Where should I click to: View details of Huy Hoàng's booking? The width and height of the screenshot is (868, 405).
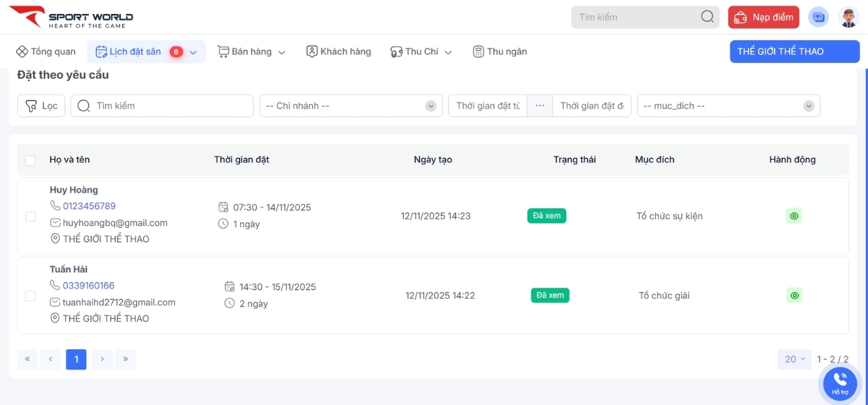click(x=794, y=216)
